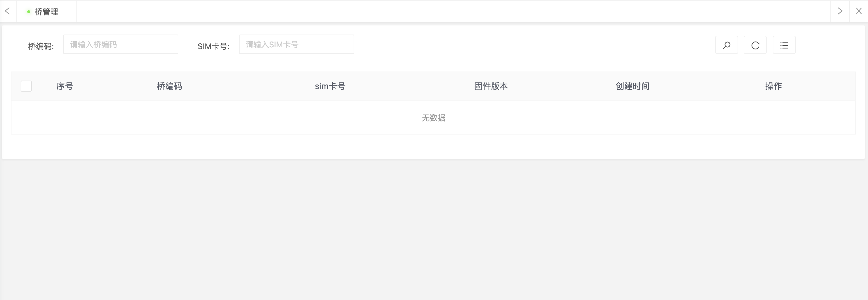Switch to the 桥管理 tab
The image size is (868, 300).
(x=46, y=12)
